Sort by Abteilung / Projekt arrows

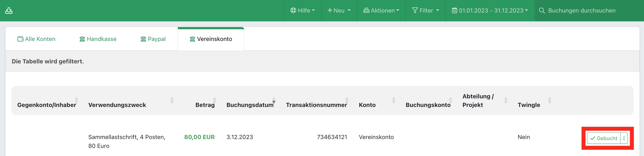tap(506, 100)
